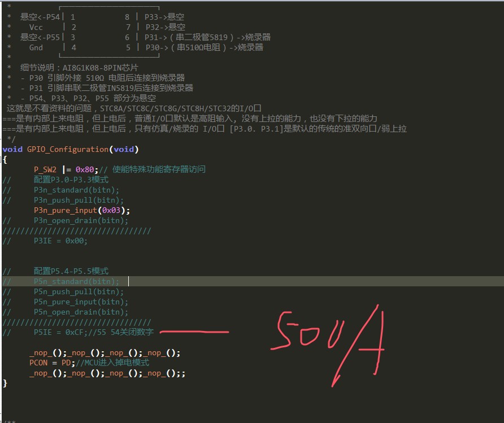Click the closing brace of GPIO_Configuration
This screenshot has width=504, height=423.
5,383
